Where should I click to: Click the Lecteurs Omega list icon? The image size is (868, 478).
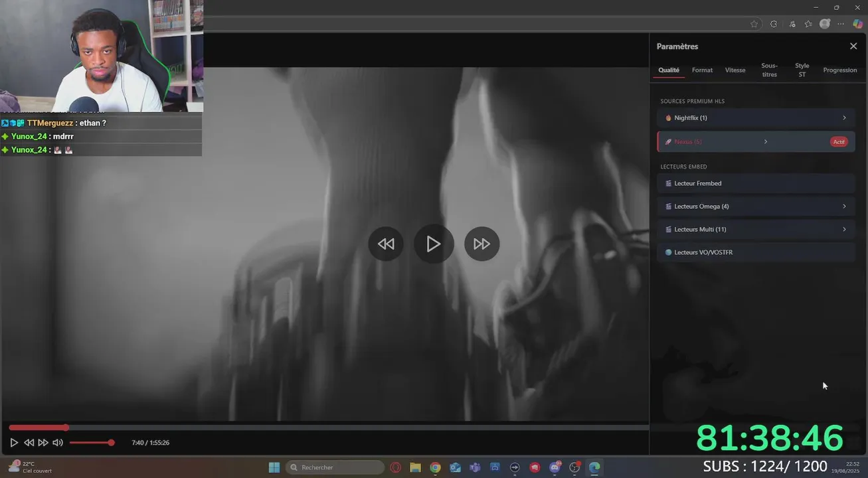tap(668, 206)
